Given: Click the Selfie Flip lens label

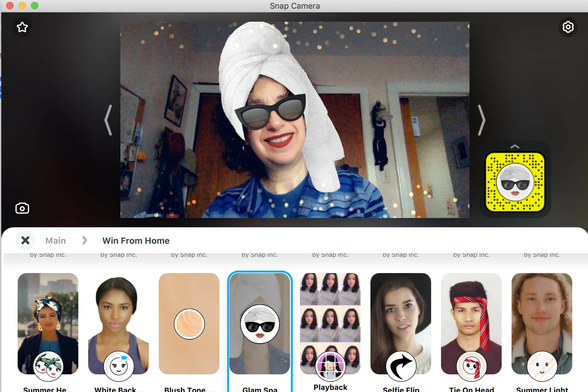Looking at the screenshot, I should coord(401,389).
